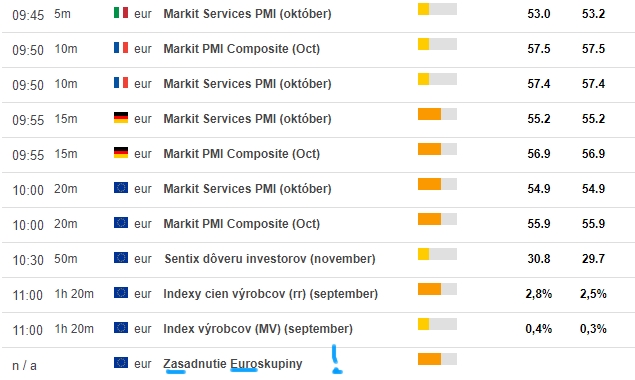The height and width of the screenshot is (380, 635).
Task: Click volatility bar for Sentix dôveru investorov
Action: pyautogui.click(x=437, y=254)
